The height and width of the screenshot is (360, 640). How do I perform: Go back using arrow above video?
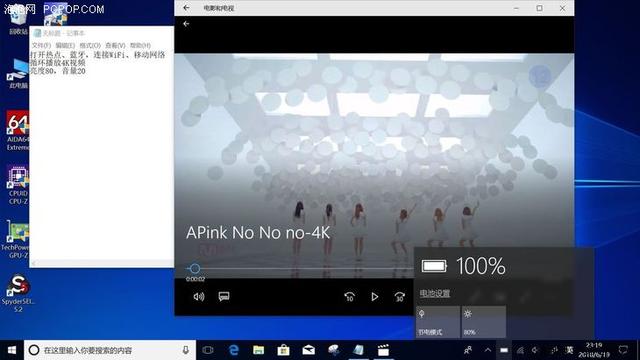[186, 24]
